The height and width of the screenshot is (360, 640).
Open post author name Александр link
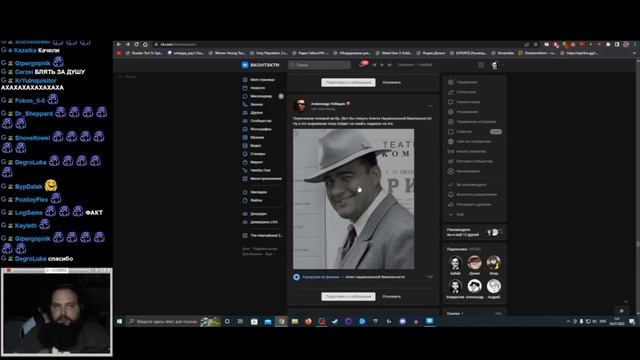click(327, 103)
